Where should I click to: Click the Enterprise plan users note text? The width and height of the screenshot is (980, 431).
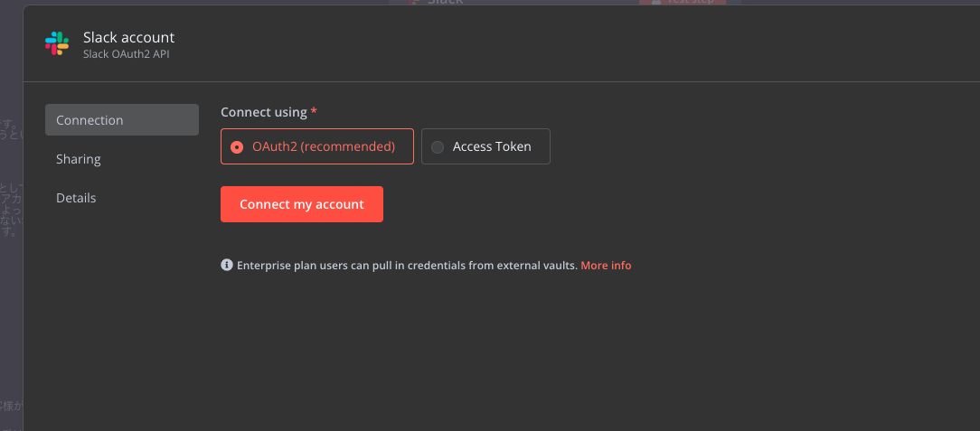pos(407,266)
